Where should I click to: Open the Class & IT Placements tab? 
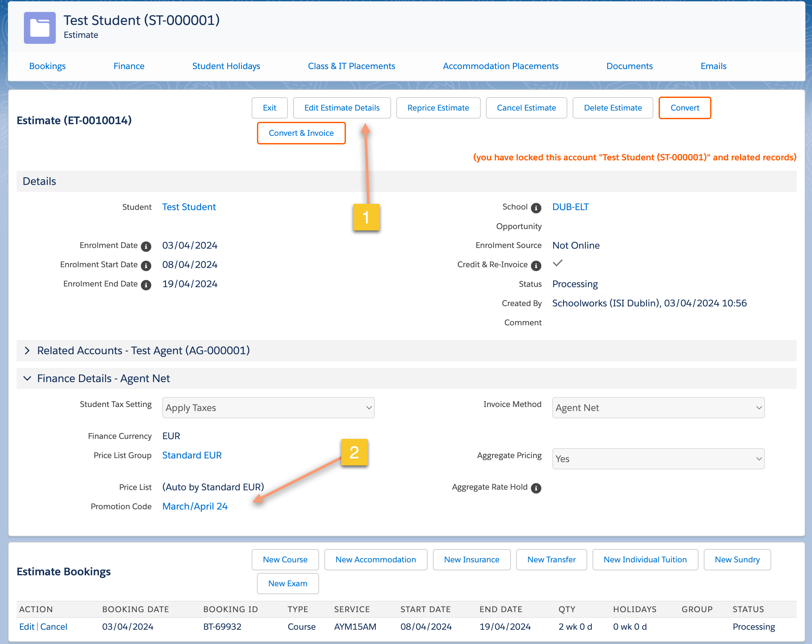(x=351, y=66)
